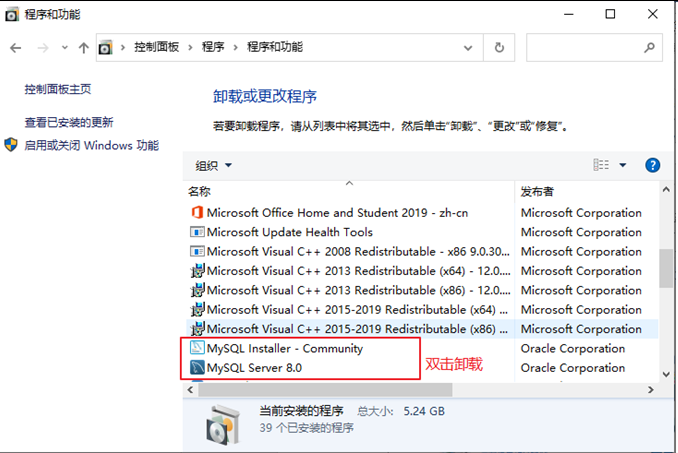This screenshot has height=453, width=678.
Task: Click the Visual C++ 2015-2019 (x64) icon
Action: (197, 310)
